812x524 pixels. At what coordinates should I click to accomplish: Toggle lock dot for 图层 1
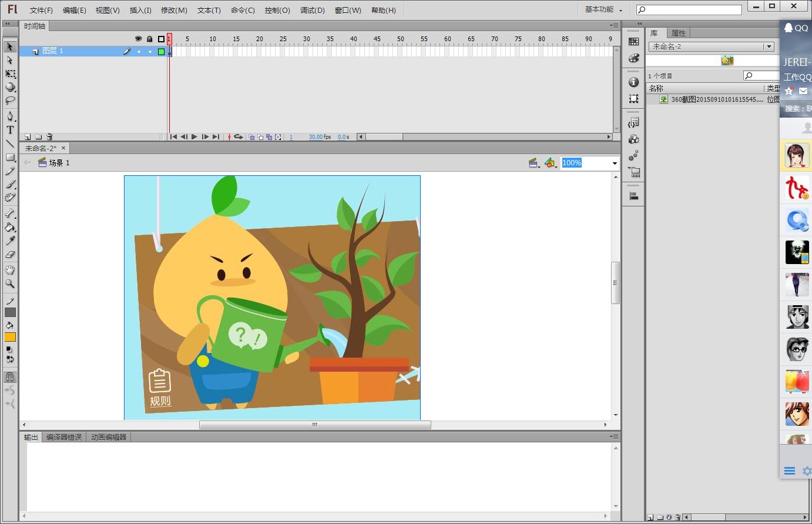pyautogui.click(x=150, y=52)
